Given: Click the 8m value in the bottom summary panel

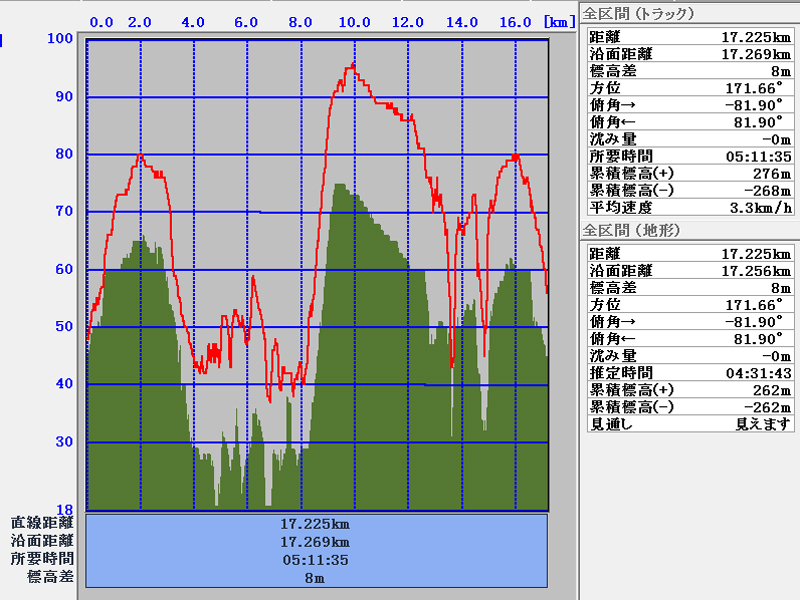Looking at the screenshot, I should tap(317, 577).
